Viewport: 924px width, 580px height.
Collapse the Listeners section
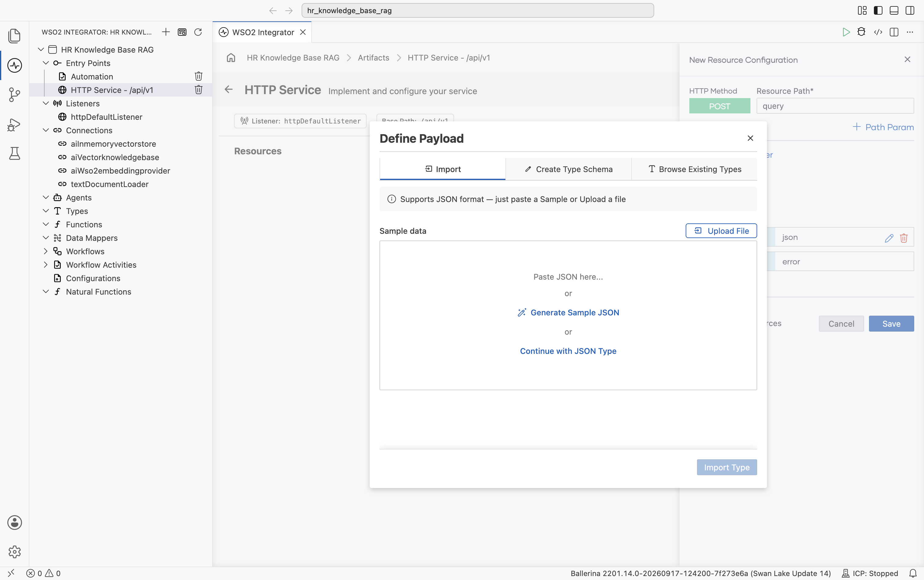[x=46, y=103]
